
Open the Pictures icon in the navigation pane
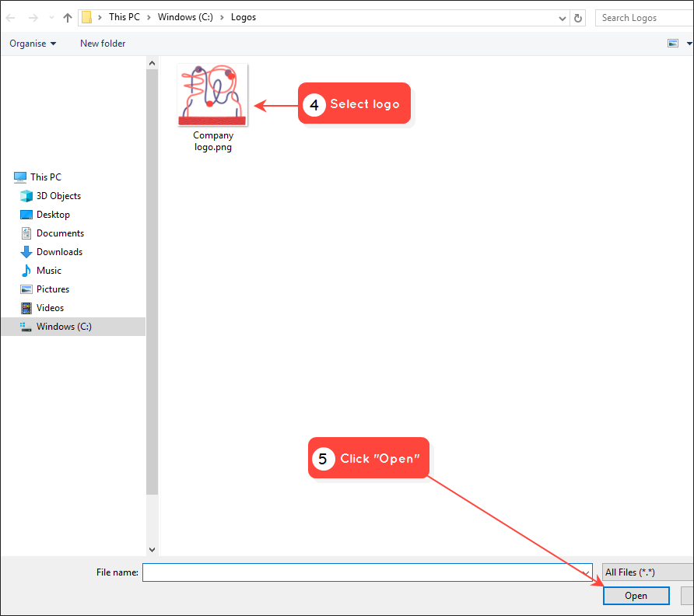tap(26, 289)
